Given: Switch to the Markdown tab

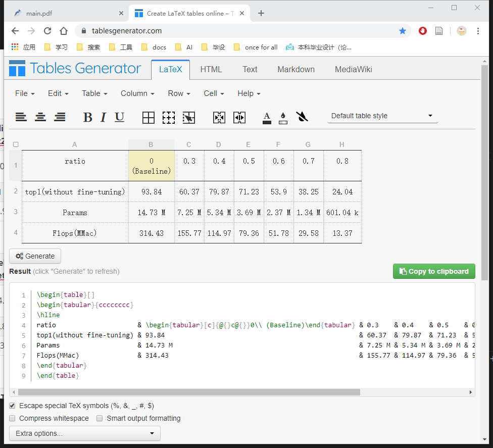Looking at the screenshot, I should coord(295,69).
